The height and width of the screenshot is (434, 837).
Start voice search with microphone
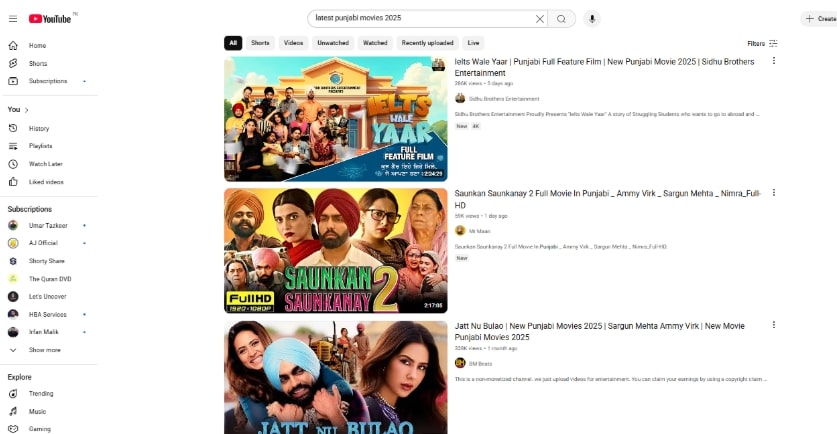click(591, 19)
